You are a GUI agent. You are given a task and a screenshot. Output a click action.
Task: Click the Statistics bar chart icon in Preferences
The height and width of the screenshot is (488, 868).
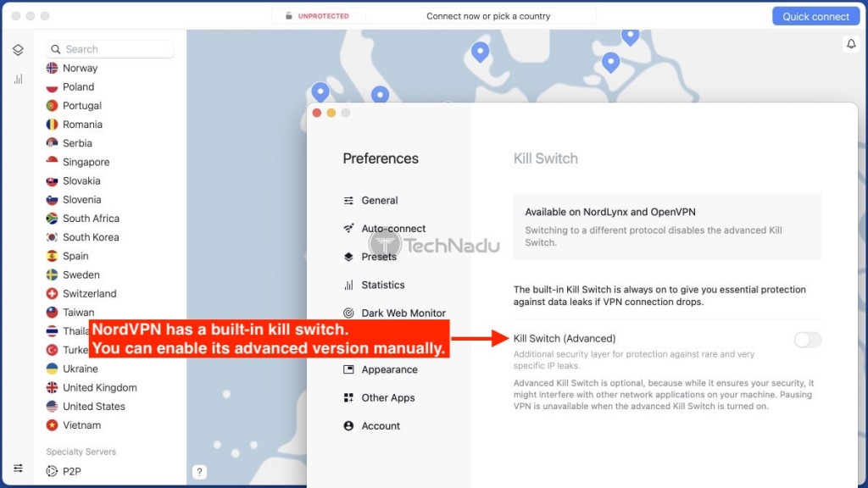pos(348,285)
